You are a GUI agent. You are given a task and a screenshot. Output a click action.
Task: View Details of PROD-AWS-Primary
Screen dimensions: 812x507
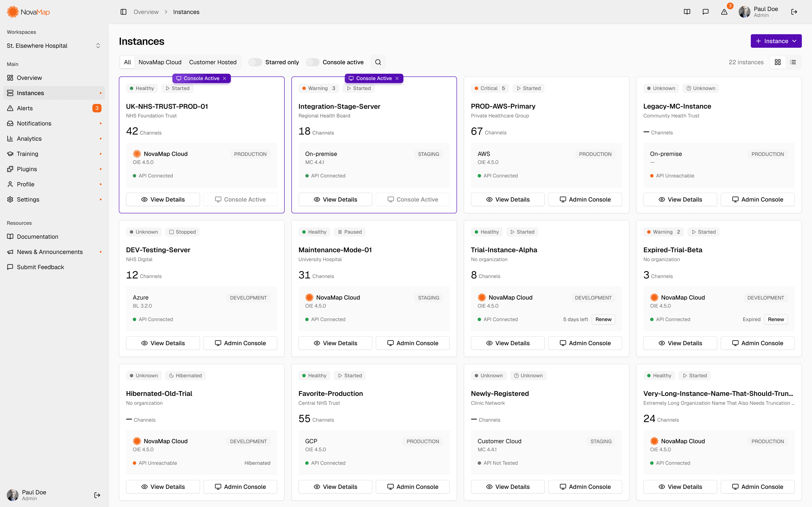[507, 199]
